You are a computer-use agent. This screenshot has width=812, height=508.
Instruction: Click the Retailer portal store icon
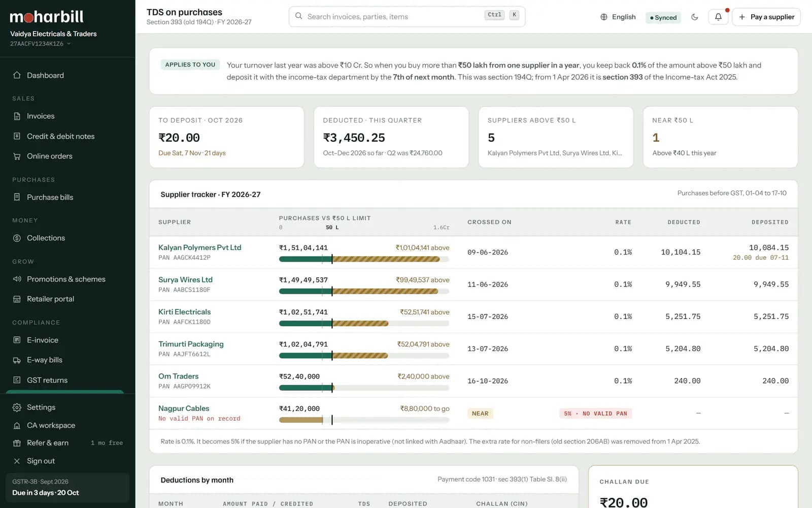click(x=17, y=299)
